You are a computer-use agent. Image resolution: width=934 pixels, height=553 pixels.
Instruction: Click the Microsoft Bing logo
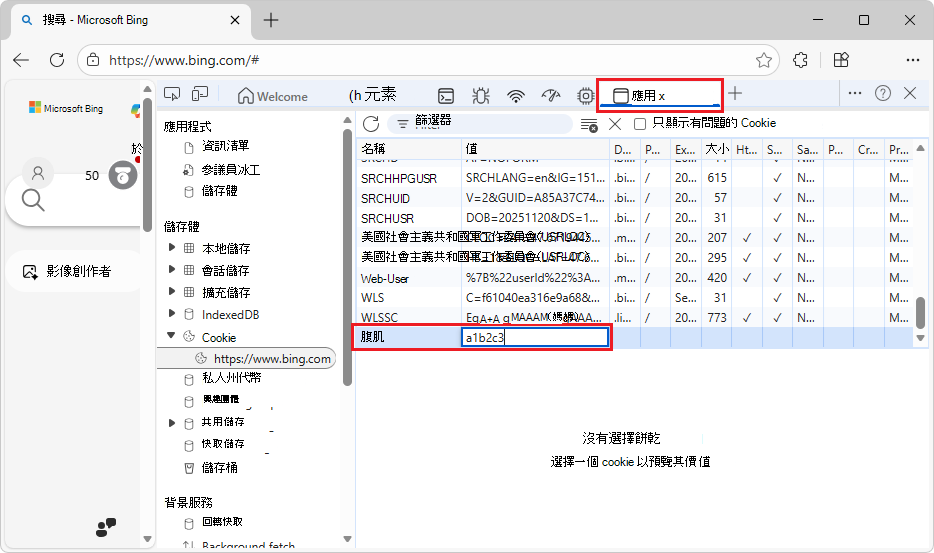tap(66, 108)
